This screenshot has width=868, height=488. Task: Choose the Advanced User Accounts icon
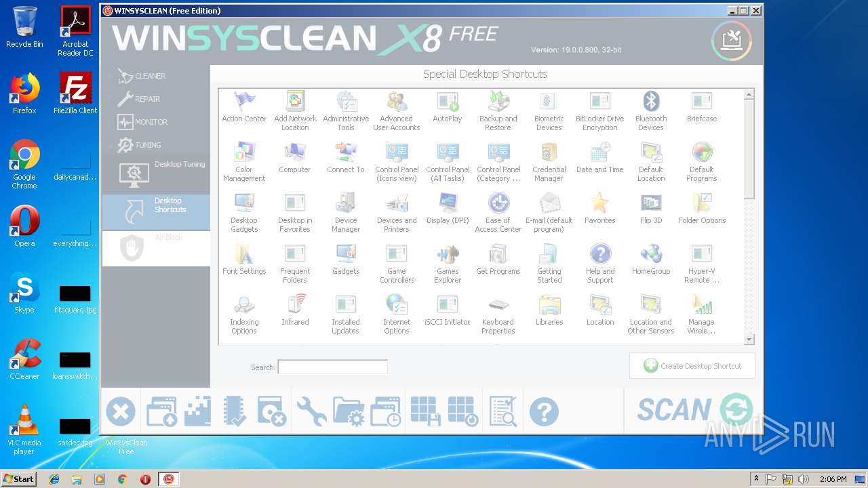[x=397, y=102]
